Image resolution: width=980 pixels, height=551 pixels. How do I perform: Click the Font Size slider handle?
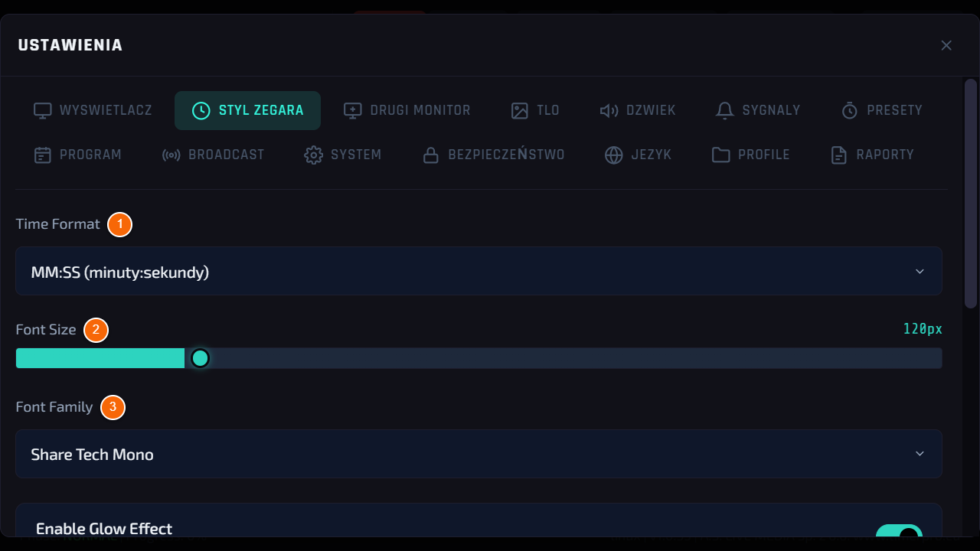[200, 358]
